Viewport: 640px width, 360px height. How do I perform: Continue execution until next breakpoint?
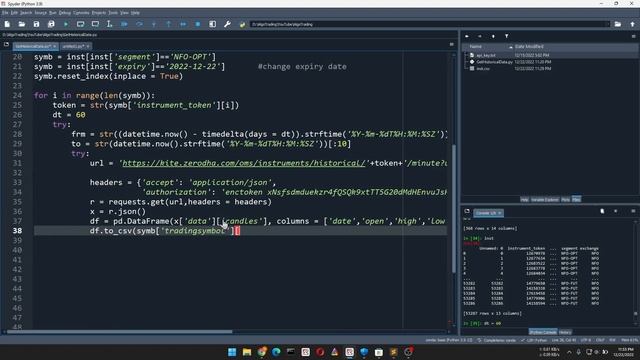coord(183,24)
